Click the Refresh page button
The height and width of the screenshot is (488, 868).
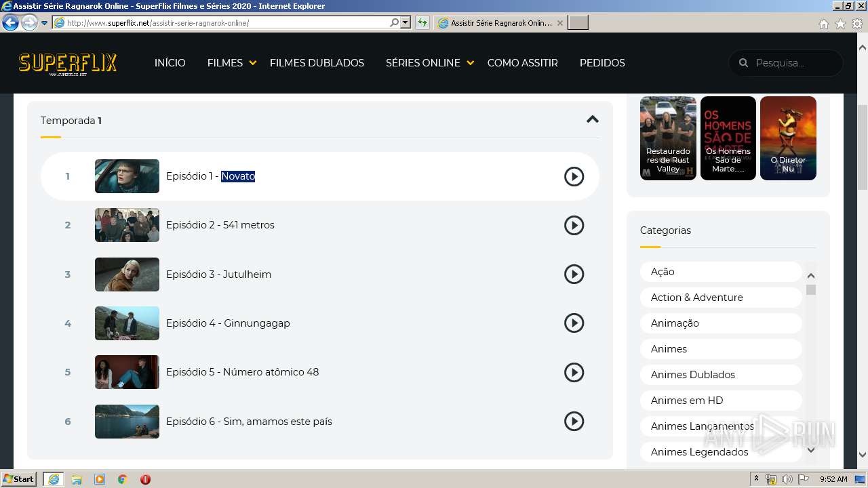(x=422, y=23)
